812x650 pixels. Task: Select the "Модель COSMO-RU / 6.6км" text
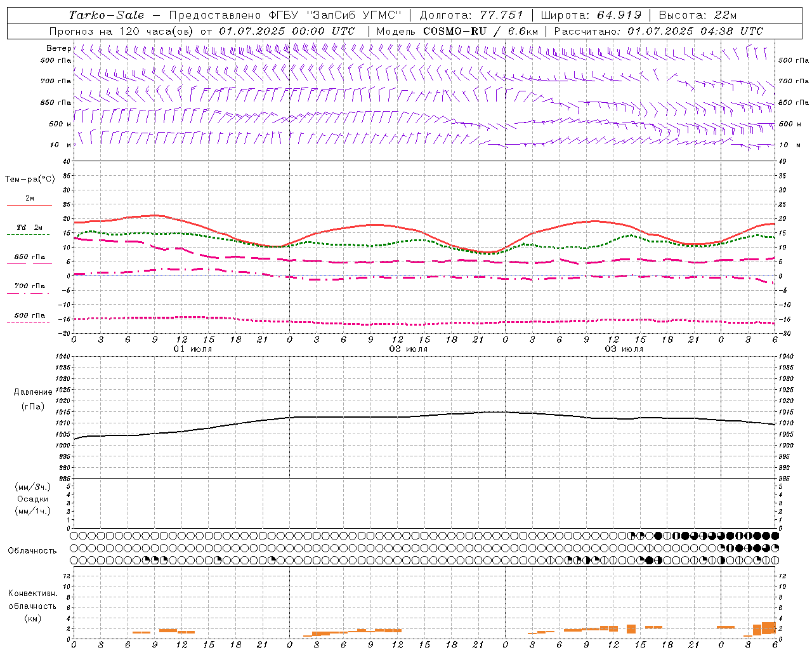[457, 31]
